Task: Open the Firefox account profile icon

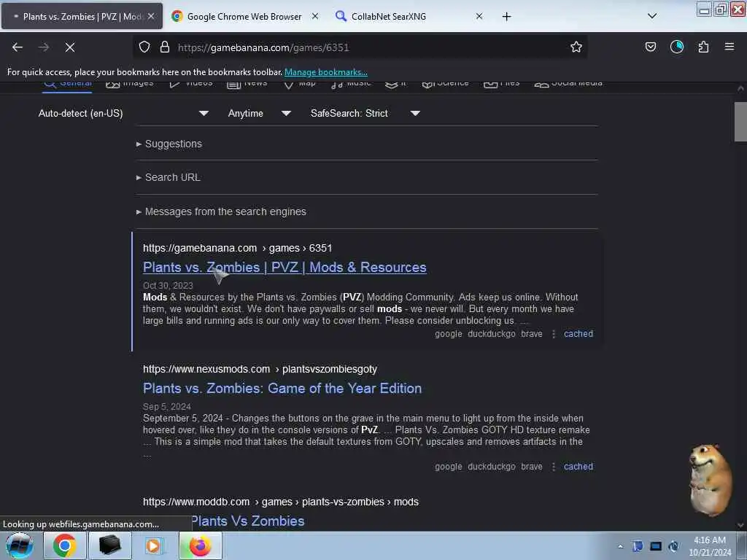Action: point(676,47)
